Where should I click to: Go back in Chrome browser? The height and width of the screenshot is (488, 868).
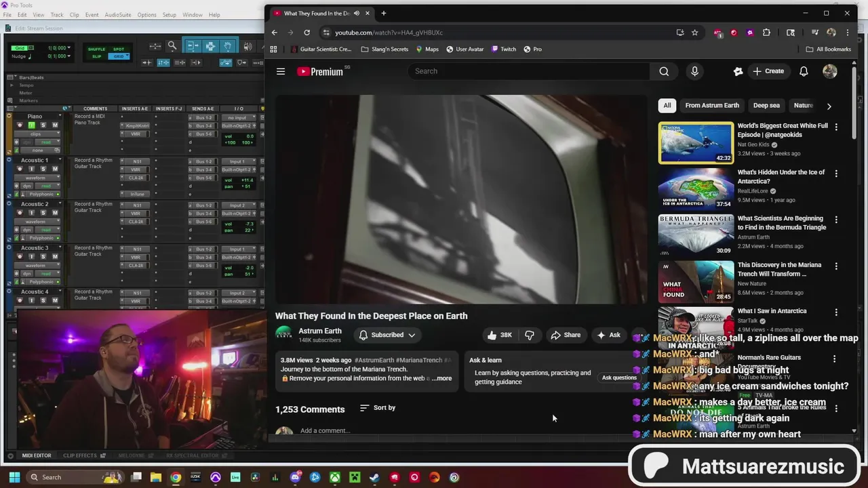(274, 33)
